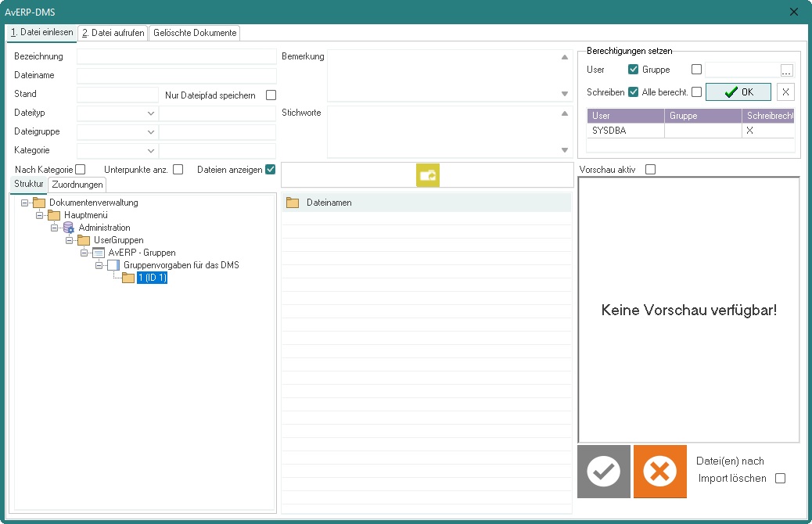Open the Kategorie dropdown list
The height and width of the screenshot is (524, 812).
(x=151, y=150)
